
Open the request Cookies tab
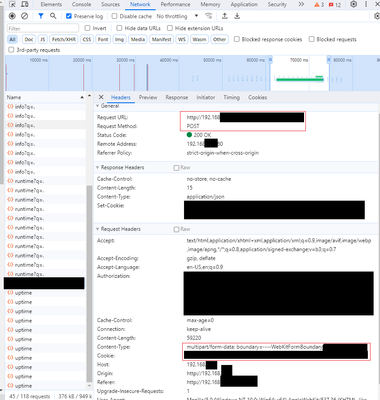[x=258, y=97]
